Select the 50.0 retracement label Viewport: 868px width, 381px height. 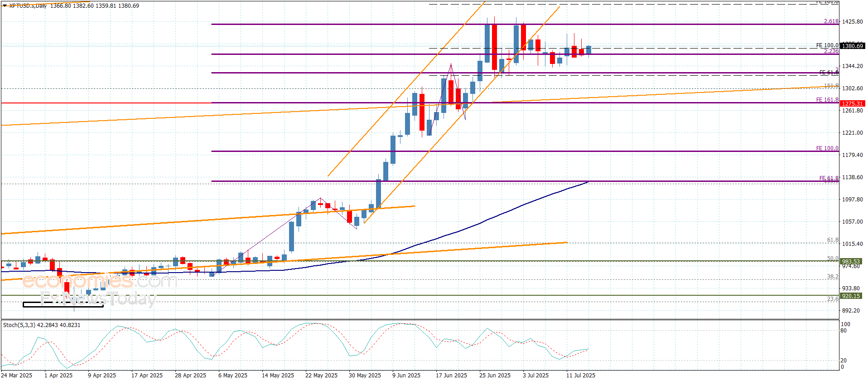pos(833,259)
